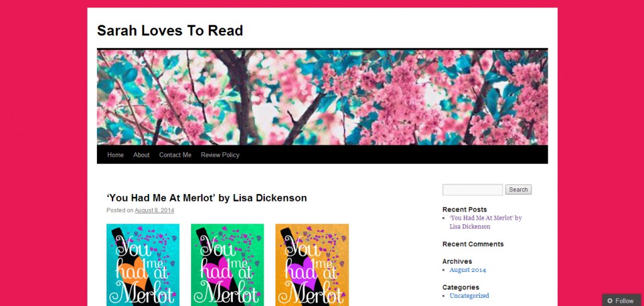This screenshot has height=306, width=644.
Task: Go to Contact Me page
Action: pos(175,155)
